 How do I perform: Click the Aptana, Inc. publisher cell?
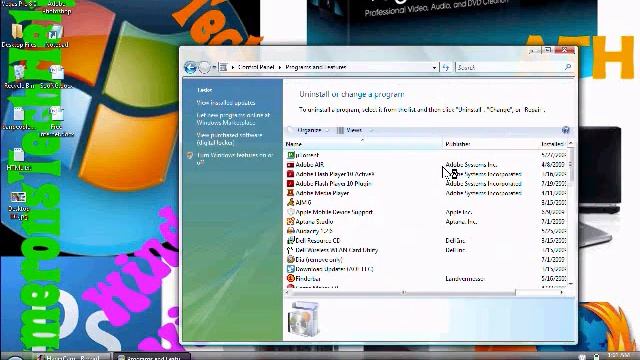461,222
